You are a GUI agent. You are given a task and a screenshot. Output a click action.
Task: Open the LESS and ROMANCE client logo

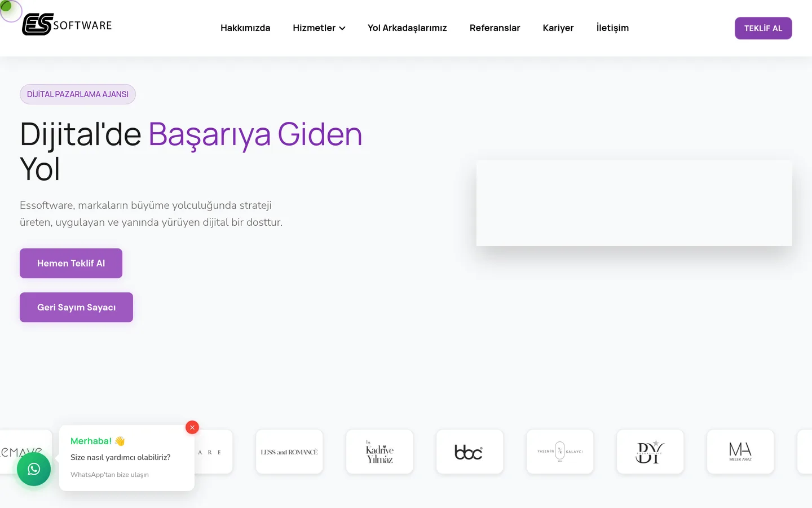pos(289,452)
